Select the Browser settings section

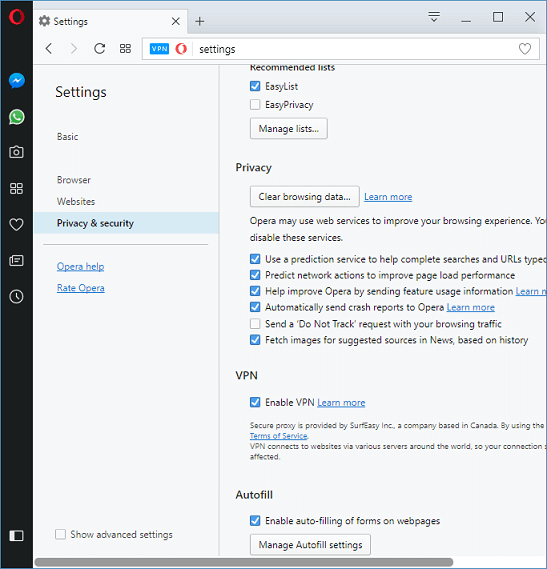pos(74,180)
